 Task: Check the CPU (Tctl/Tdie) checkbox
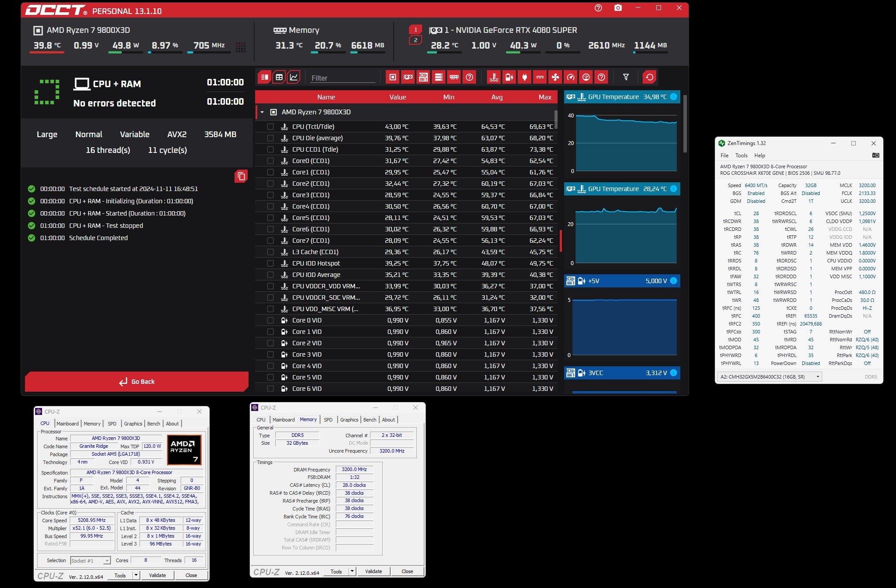(x=270, y=127)
